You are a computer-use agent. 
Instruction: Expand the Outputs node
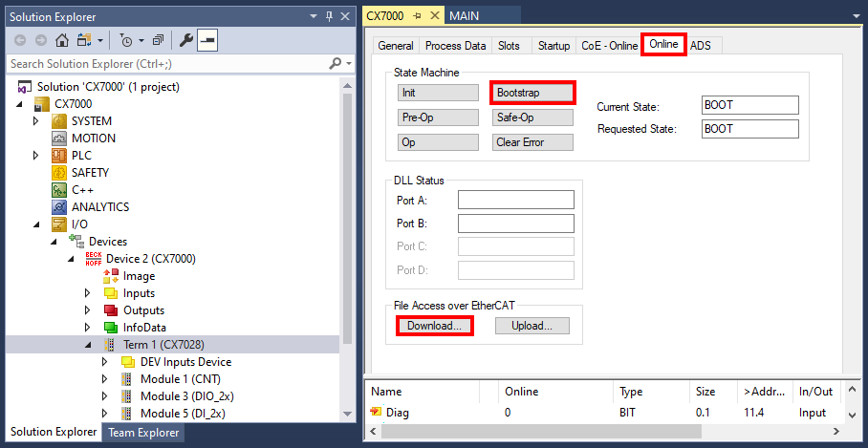click(x=88, y=310)
